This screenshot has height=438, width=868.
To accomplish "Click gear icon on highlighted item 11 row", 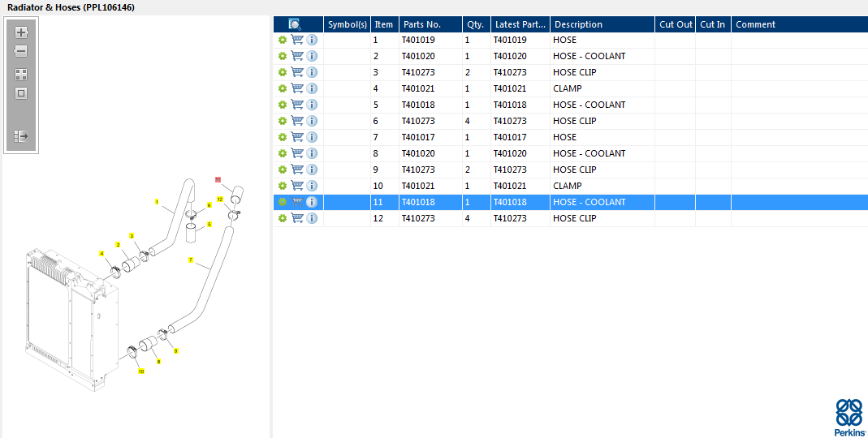I will tap(283, 202).
